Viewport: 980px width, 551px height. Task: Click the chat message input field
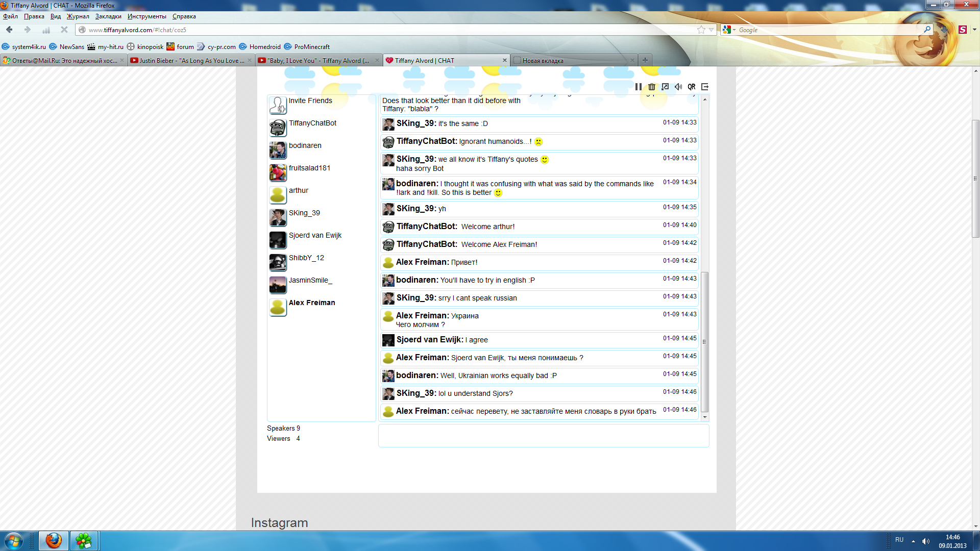tap(543, 436)
